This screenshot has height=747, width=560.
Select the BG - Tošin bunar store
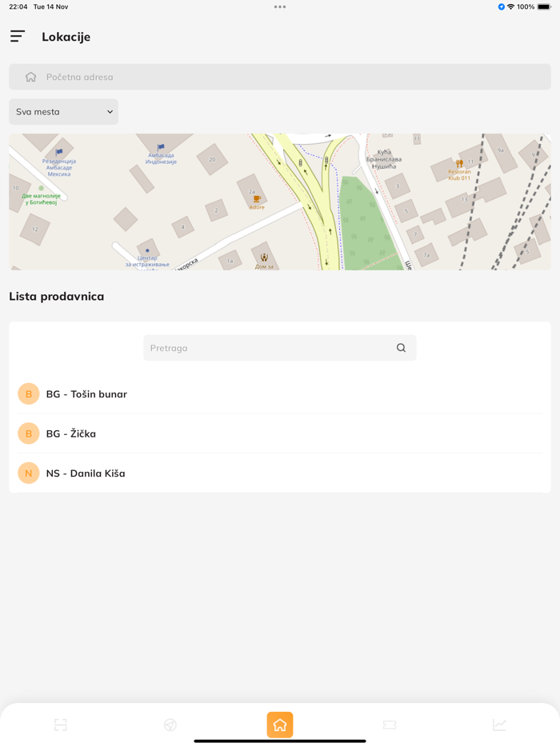pos(280,394)
